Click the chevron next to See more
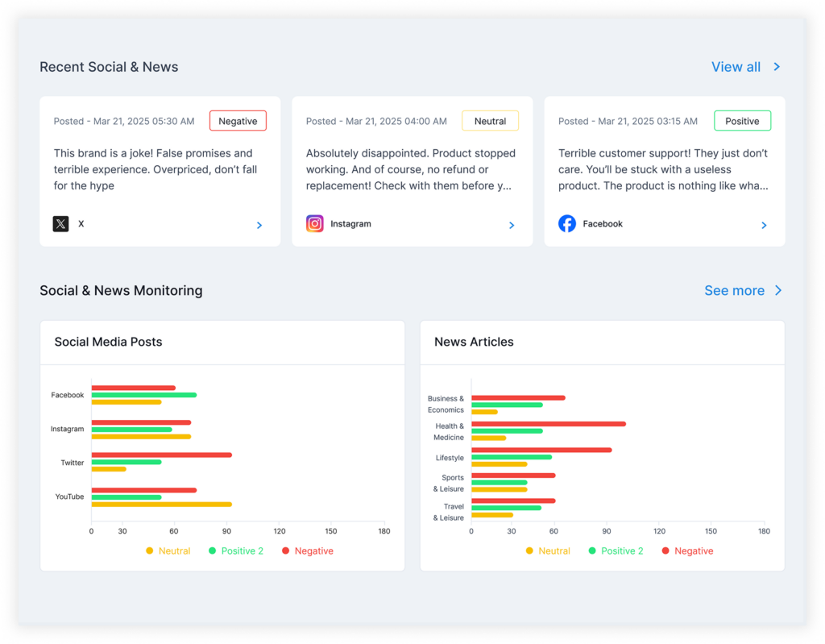 (778, 291)
